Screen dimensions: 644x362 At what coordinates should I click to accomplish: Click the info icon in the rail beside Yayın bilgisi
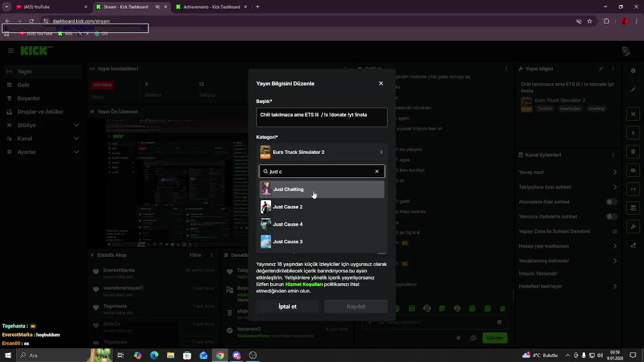pyautogui.click(x=633, y=71)
